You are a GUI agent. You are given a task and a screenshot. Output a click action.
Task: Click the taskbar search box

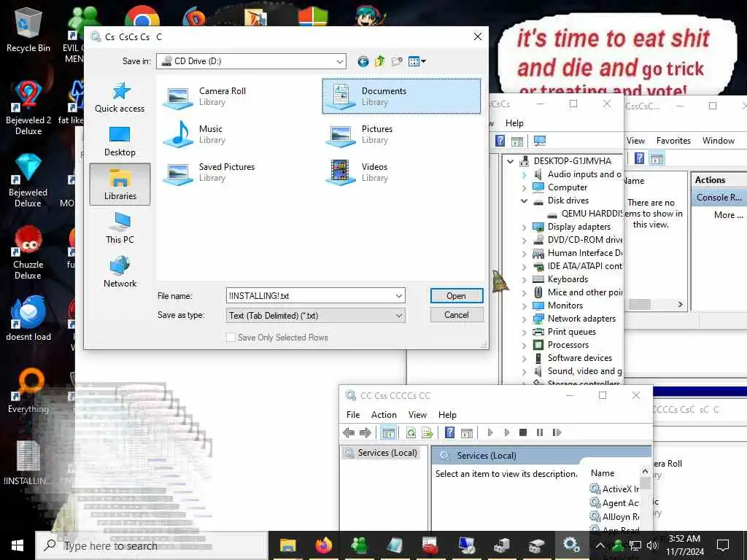coord(152,545)
